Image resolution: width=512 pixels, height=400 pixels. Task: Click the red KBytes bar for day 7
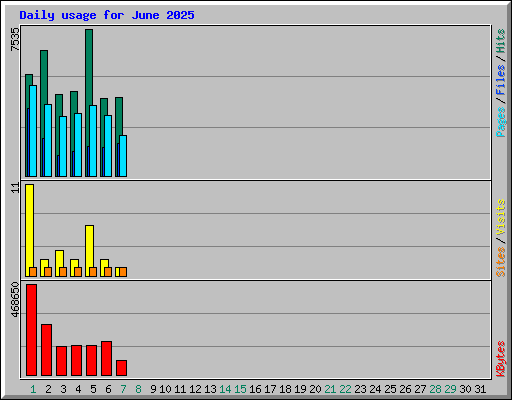tap(121, 368)
